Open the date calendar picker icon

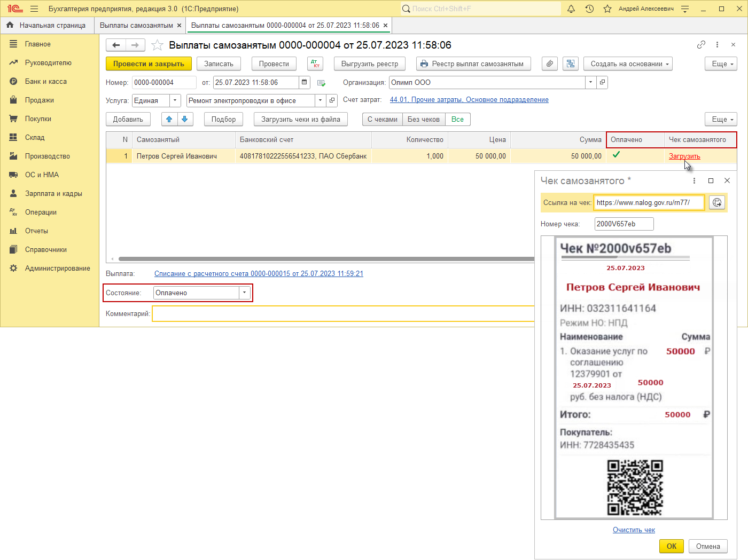coord(305,82)
